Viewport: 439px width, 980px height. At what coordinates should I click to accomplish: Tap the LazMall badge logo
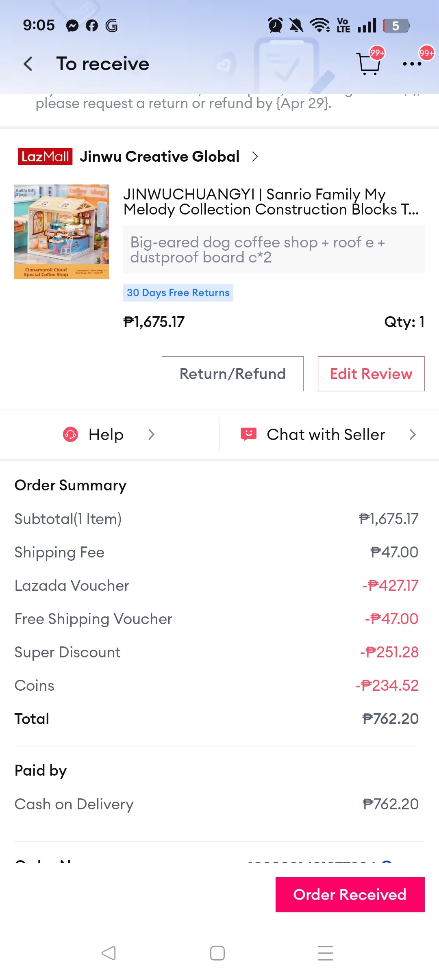[x=45, y=156]
